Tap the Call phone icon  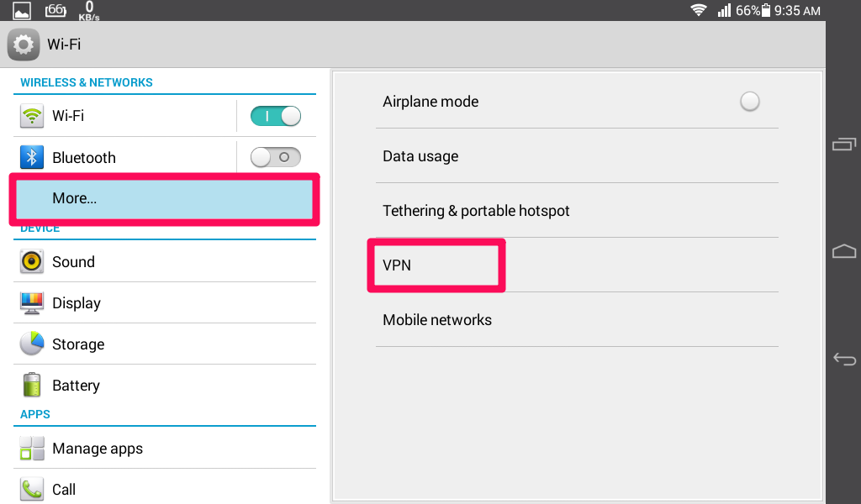(x=32, y=489)
